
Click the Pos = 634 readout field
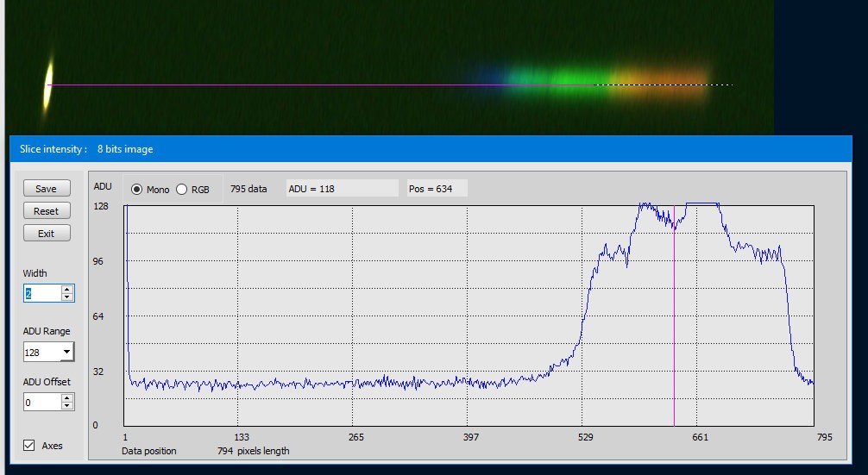pos(437,189)
